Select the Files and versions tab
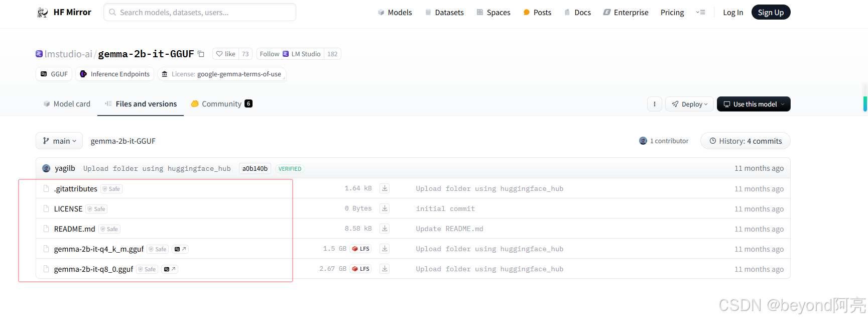Image resolution: width=868 pixels, height=320 pixels. coord(141,104)
